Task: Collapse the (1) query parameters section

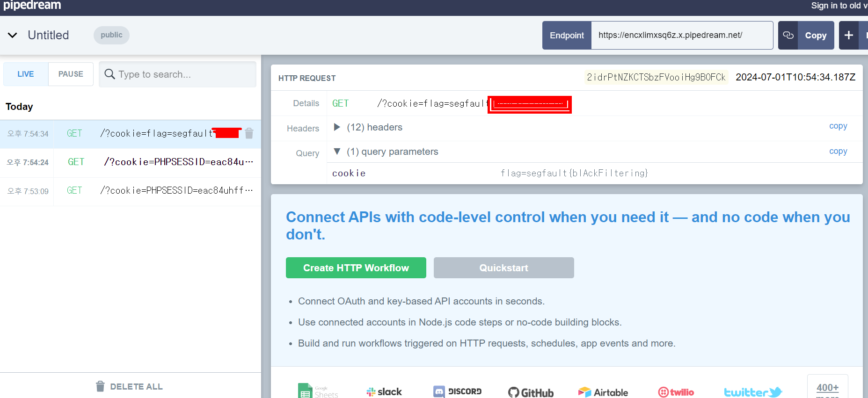Action: 337,152
